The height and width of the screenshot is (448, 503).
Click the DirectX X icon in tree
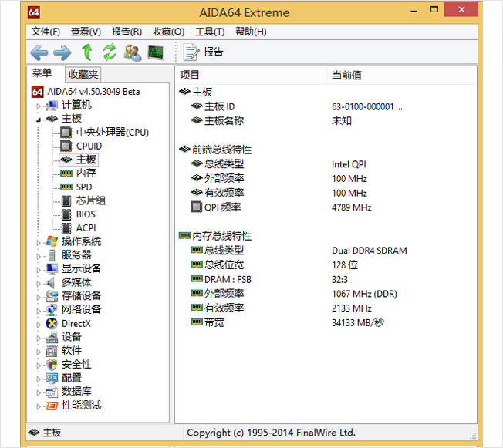[52, 324]
